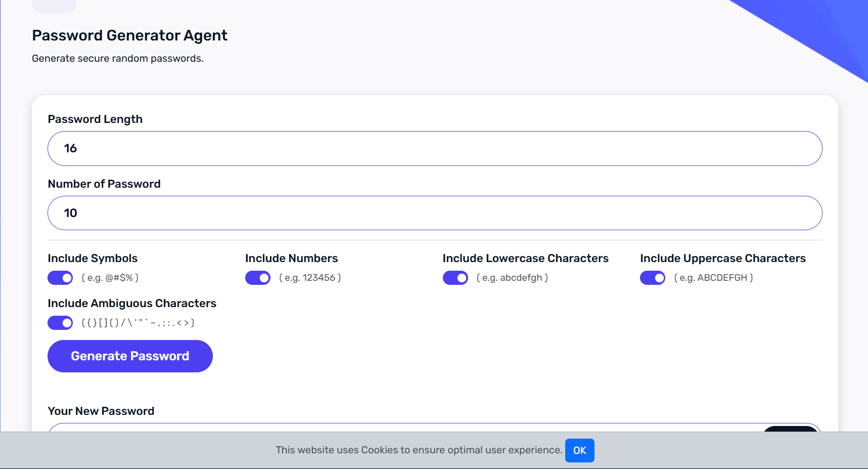Screen dimensions: 868x469
Task: Click the cookie notice message text
Action: pyautogui.click(x=419, y=450)
